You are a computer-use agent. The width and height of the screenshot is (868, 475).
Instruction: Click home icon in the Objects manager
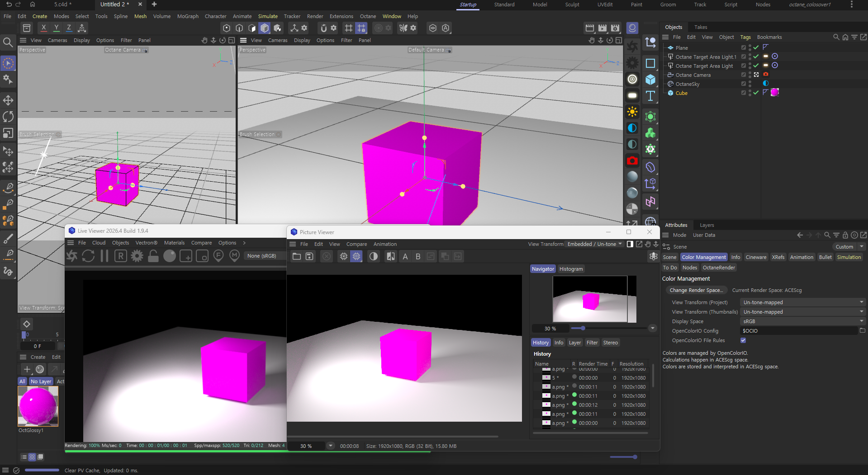click(x=845, y=37)
